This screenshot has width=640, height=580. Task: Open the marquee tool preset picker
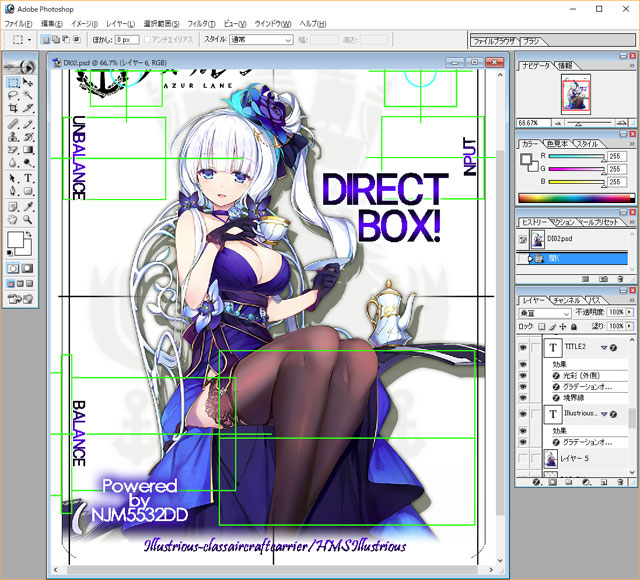[29, 40]
